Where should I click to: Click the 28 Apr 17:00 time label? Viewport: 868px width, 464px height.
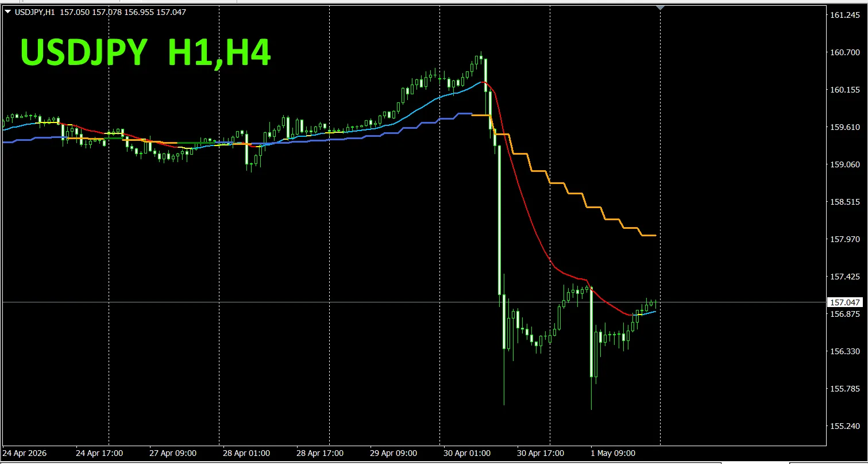pyautogui.click(x=320, y=453)
